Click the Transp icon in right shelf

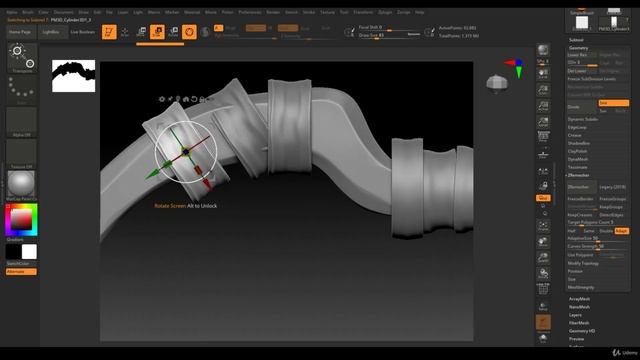click(543, 306)
